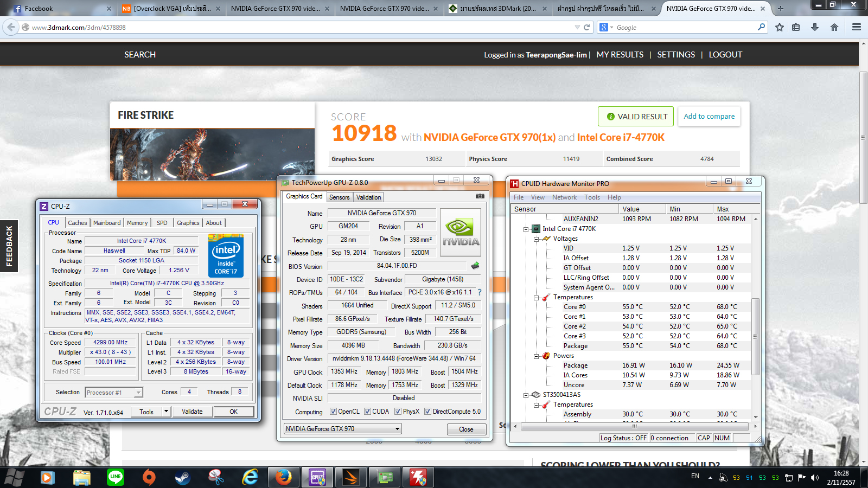Open the Caches tab in CPU-Z
The width and height of the screenshot is (868, 488).
tap(78, 223)
